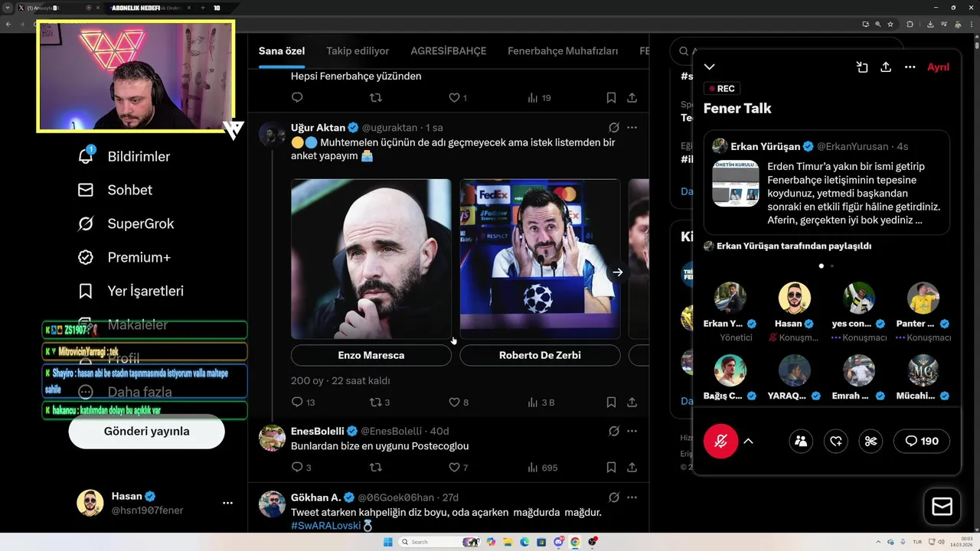Open Uğur Aktan's profile name
The width and height of the screenshot is (980, 551).
(x=318, y=128)
